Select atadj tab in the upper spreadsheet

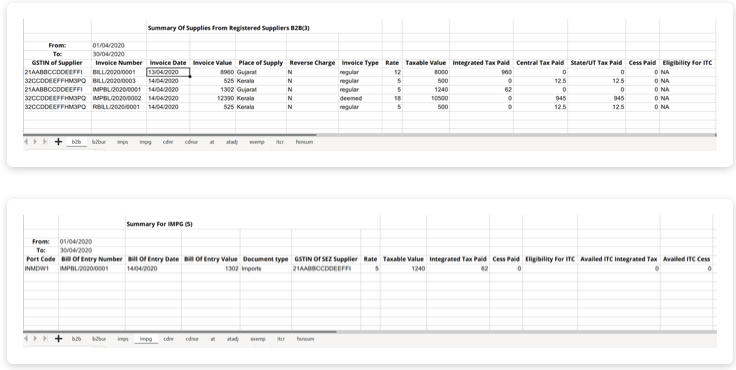coord(232,142)
